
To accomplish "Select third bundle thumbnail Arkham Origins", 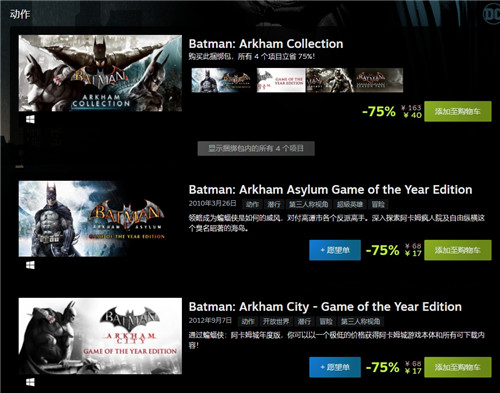I will pos(330,80).
